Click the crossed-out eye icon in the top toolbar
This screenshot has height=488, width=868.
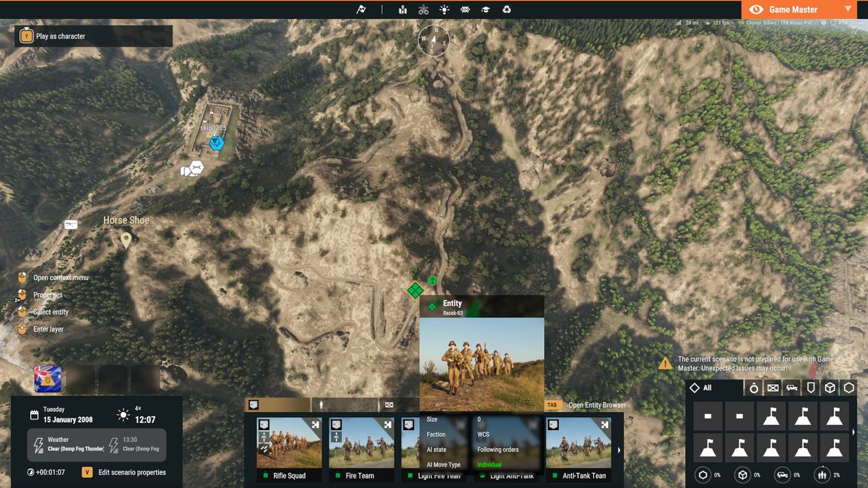(465, 9)
